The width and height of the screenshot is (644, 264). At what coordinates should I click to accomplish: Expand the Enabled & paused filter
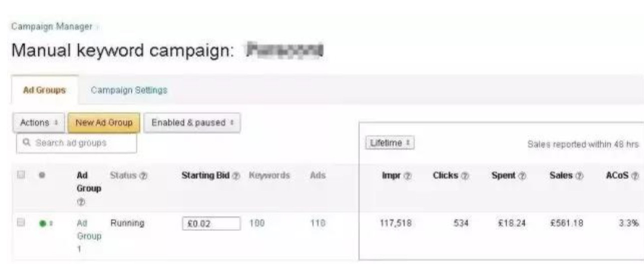coord(191,122)
